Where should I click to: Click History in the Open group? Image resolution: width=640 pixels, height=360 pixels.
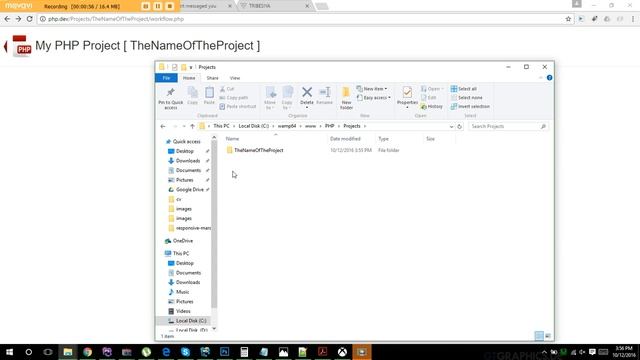(x=432, y=107)
